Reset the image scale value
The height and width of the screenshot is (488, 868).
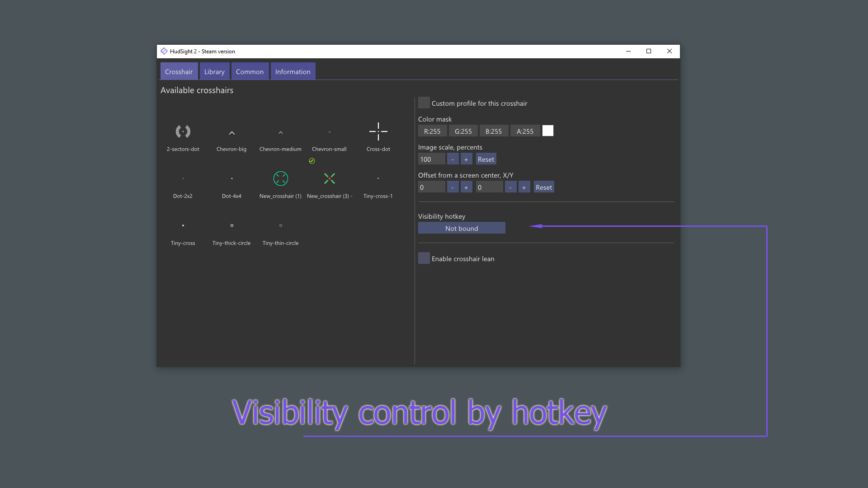486,159
